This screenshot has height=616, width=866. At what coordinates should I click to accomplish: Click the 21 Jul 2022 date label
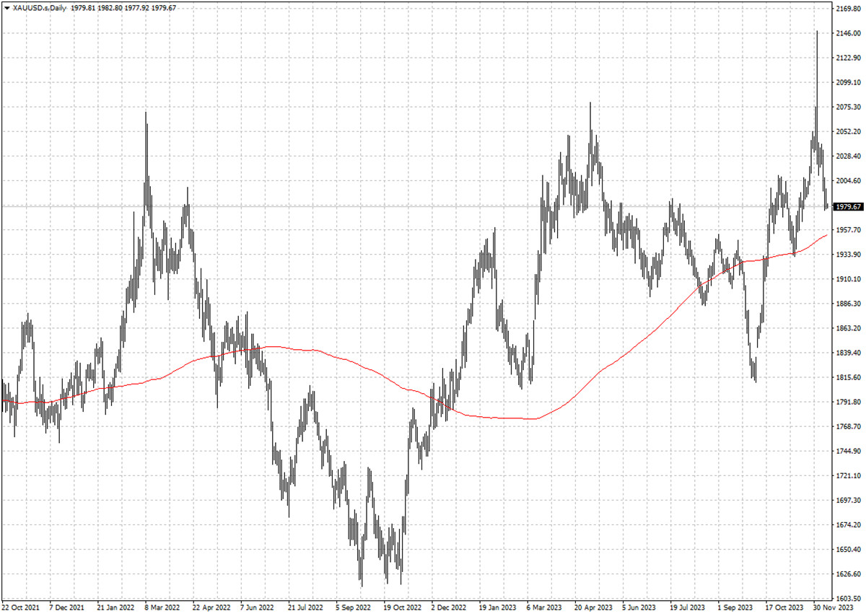(x=306, y=608)
